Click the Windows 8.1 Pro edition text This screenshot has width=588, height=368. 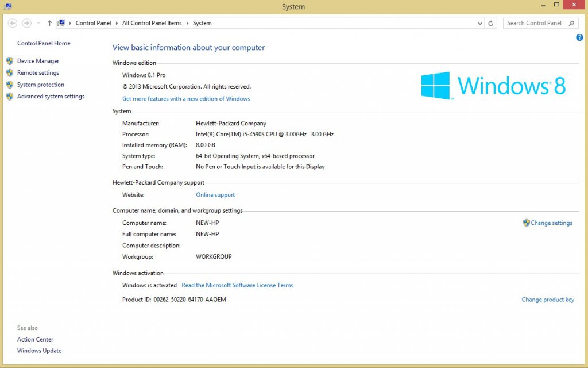click(x=144, y=75)
